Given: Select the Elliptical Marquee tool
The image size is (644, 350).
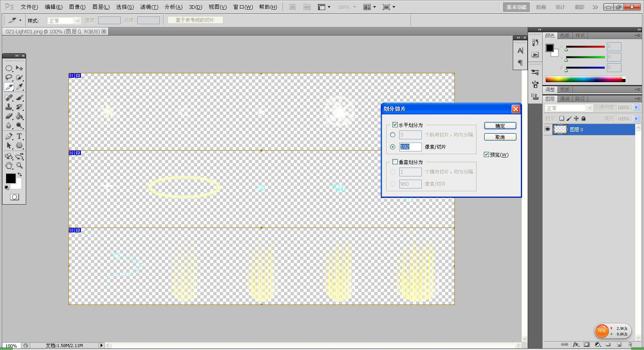Looking at the screenshot, I should (9, 68).
